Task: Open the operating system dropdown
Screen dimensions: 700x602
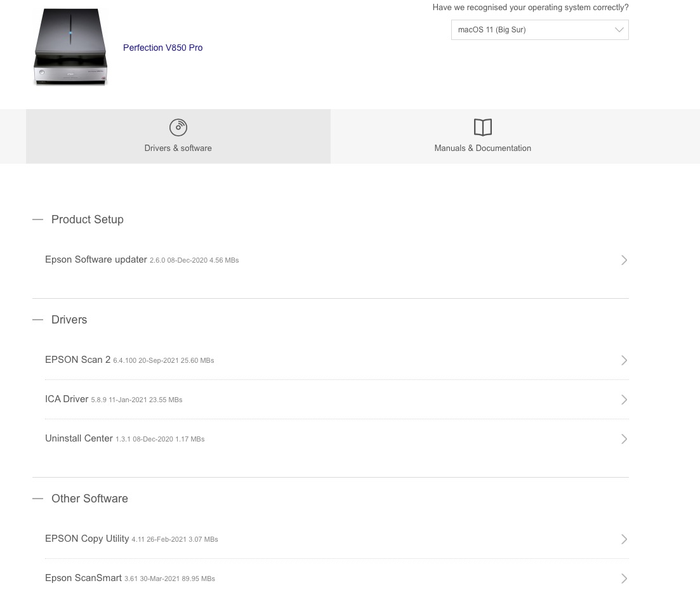Action: [x=539, y=30]
